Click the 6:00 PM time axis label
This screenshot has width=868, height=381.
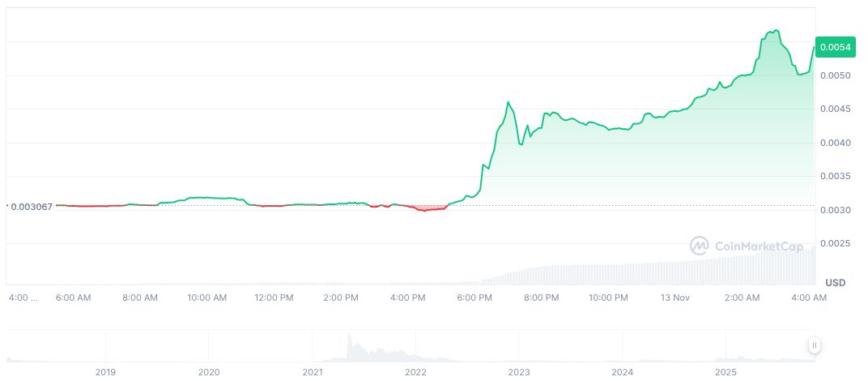tap(474, 298)
